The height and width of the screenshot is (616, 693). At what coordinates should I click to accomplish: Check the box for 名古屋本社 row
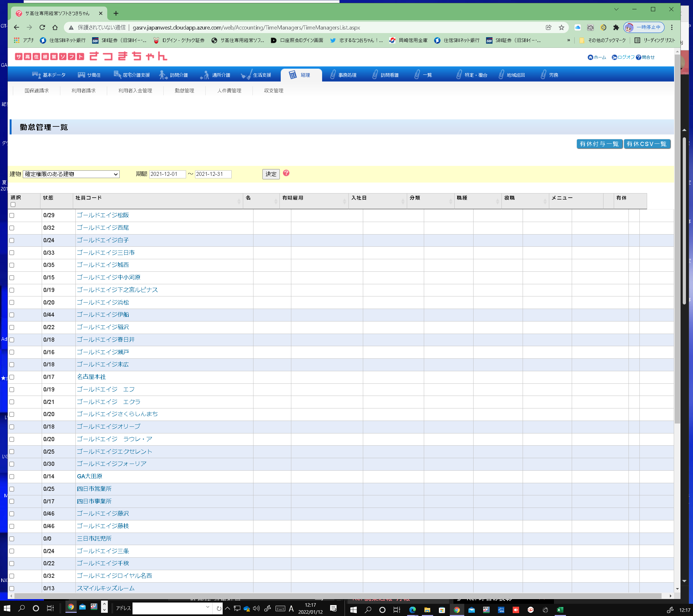click(x=12, y=377)
